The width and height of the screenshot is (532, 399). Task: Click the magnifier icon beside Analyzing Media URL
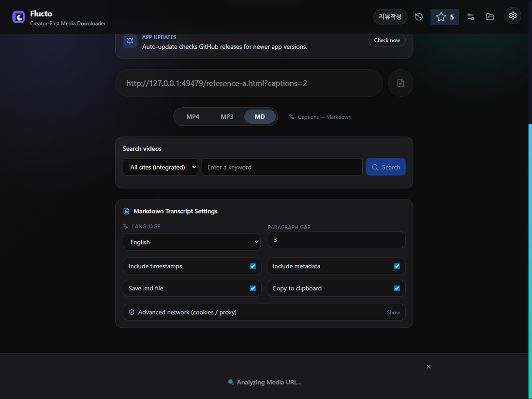pyautogui.click(x=231, y=383)
